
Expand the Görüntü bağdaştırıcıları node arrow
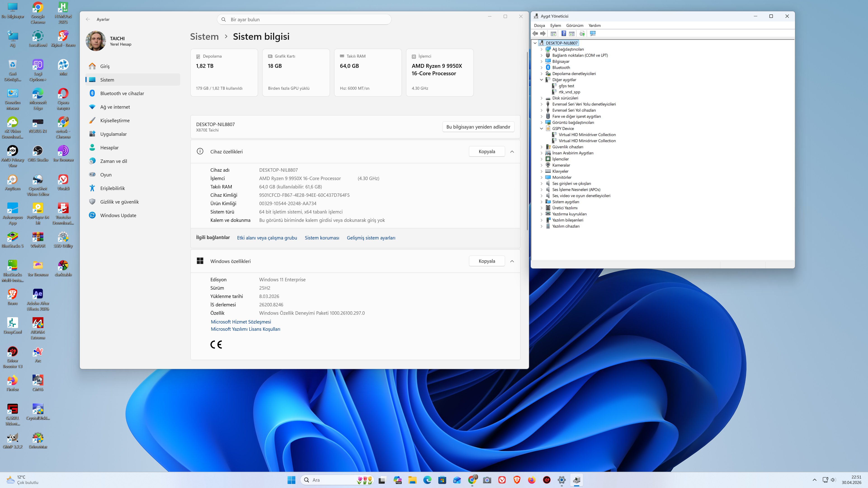point(542,123)
